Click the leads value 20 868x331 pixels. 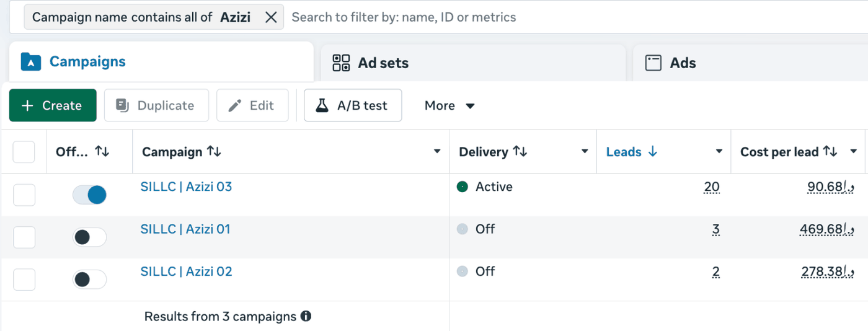[712, 187]
